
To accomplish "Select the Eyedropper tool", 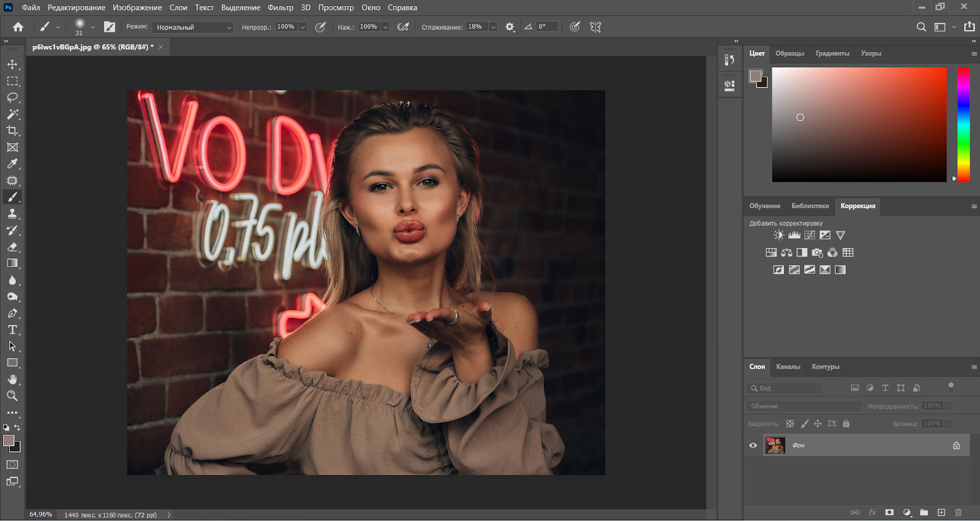I will pyautogui.click(x=12, y=163).
